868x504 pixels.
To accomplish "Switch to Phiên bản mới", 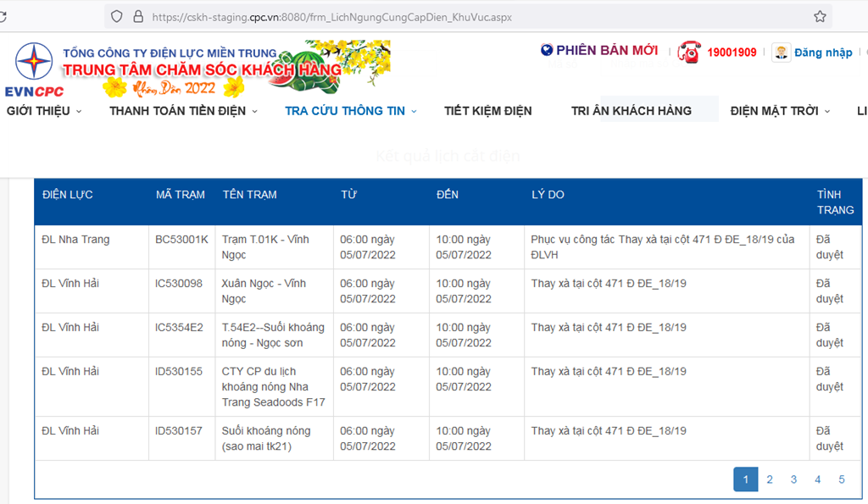I will pyautogui.click(x=607, y=51).
